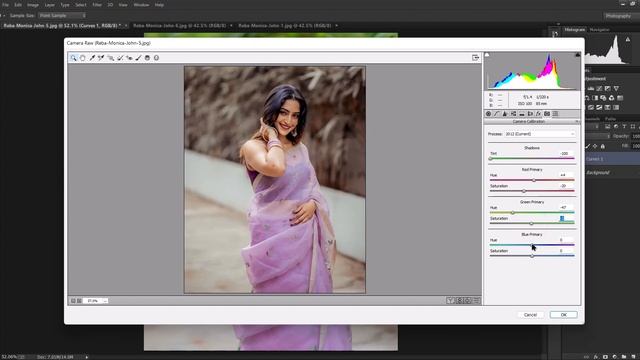Open the Filter menu
Screen dimensions: 640x360
(97, 5)
